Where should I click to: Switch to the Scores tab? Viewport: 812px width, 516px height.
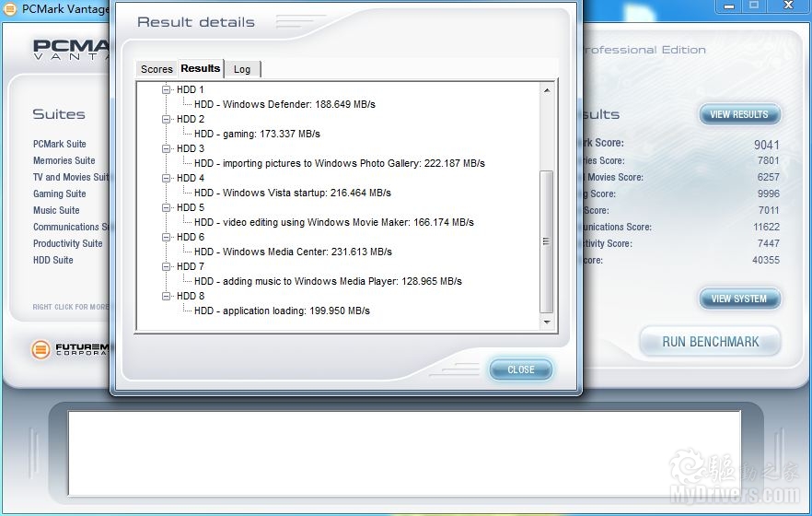157,69
